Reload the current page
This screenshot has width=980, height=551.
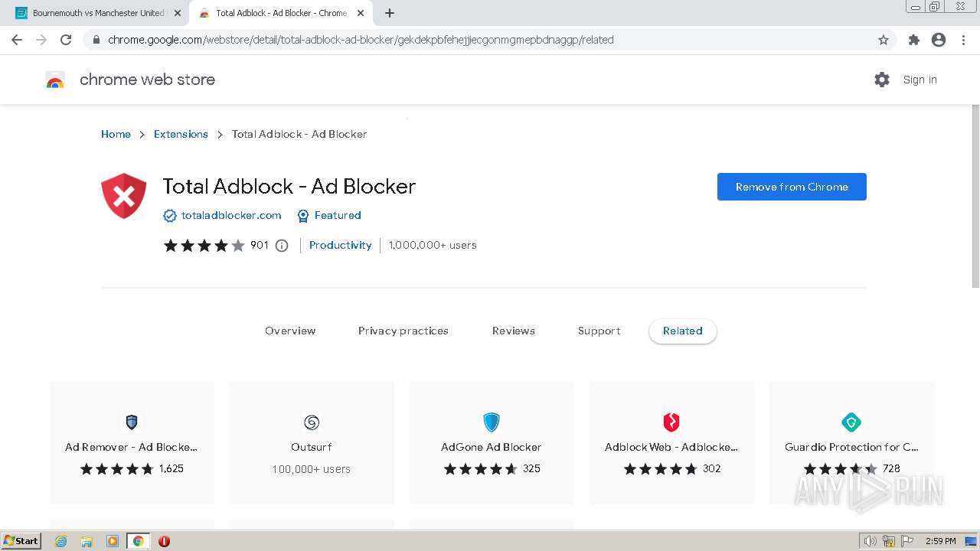(66, 40)
